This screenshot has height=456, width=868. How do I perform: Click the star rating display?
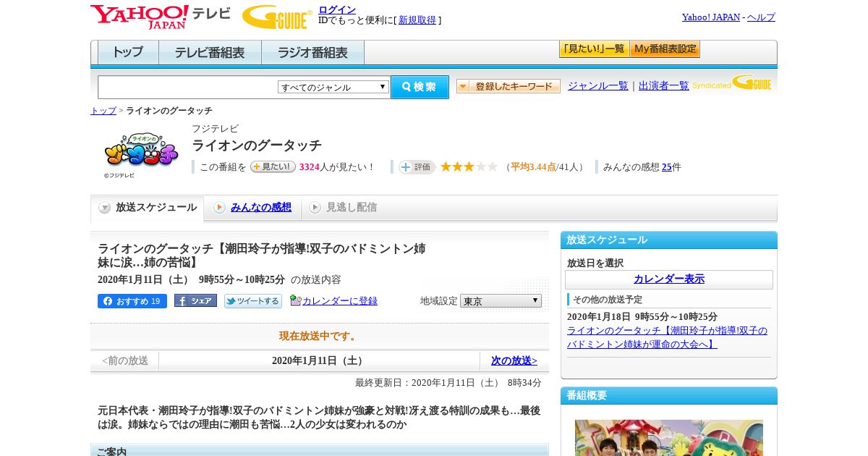[x=469, y=166]
